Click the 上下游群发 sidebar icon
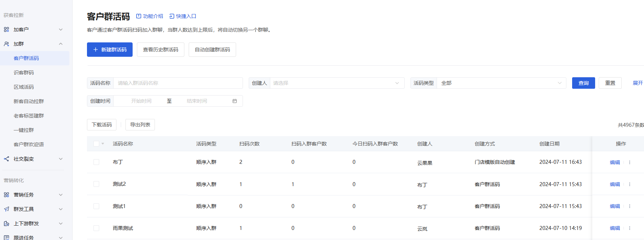The width and height of the screenshot is (644, 240). [6, 223]
